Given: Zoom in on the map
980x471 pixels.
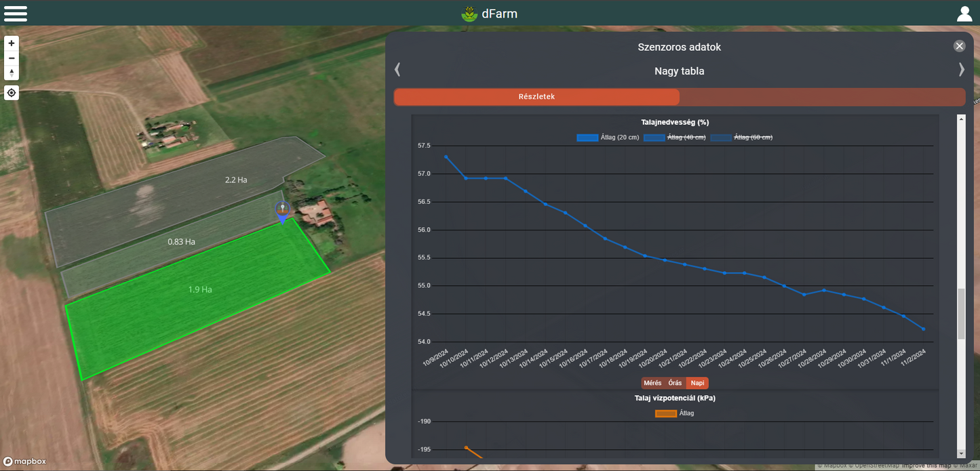Looking at the screenshot, I should 12,43.
